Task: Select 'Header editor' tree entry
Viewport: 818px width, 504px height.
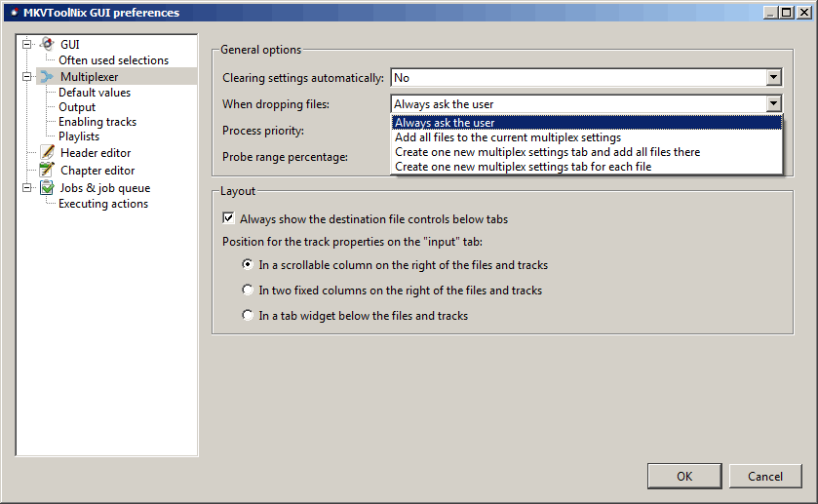Action: pyautogui.click(x=96, y=153)
